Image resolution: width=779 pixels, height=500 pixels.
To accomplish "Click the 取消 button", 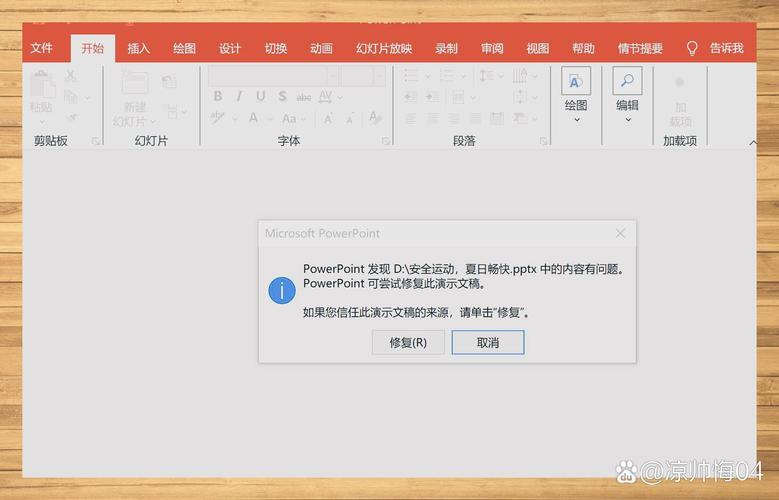I will click(x=488, y=342).
